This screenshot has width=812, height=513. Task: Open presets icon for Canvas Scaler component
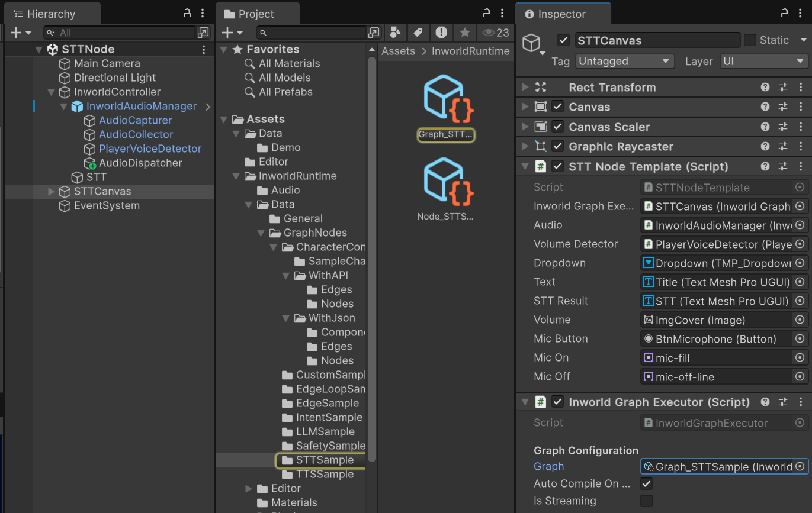(x=782, y=127)
